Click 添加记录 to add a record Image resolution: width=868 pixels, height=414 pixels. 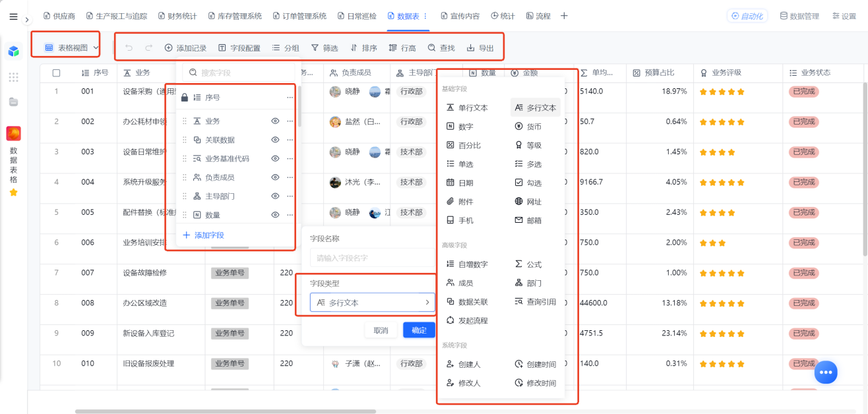point(185,48)
